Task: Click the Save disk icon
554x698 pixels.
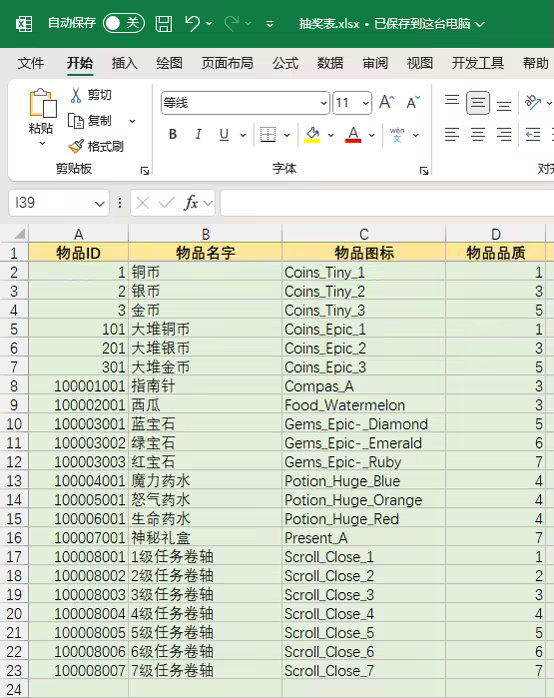Action: pos(164,24)
